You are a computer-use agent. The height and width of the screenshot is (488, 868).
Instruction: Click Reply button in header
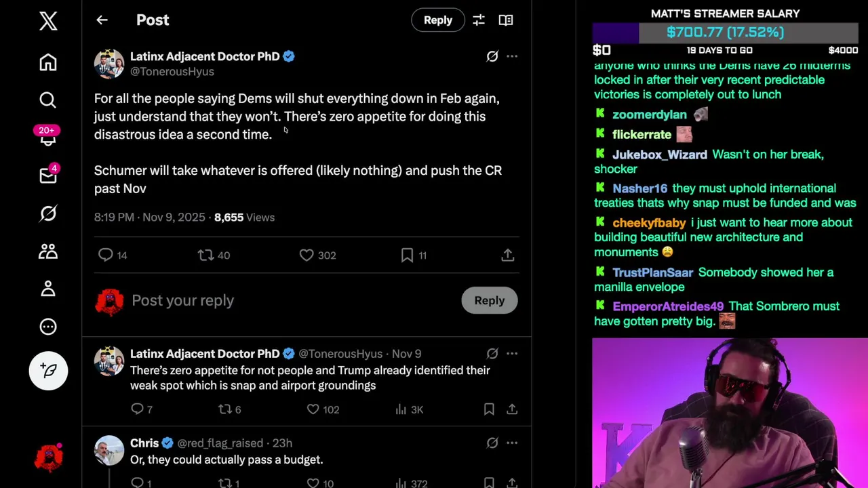(x=437, y=20)
